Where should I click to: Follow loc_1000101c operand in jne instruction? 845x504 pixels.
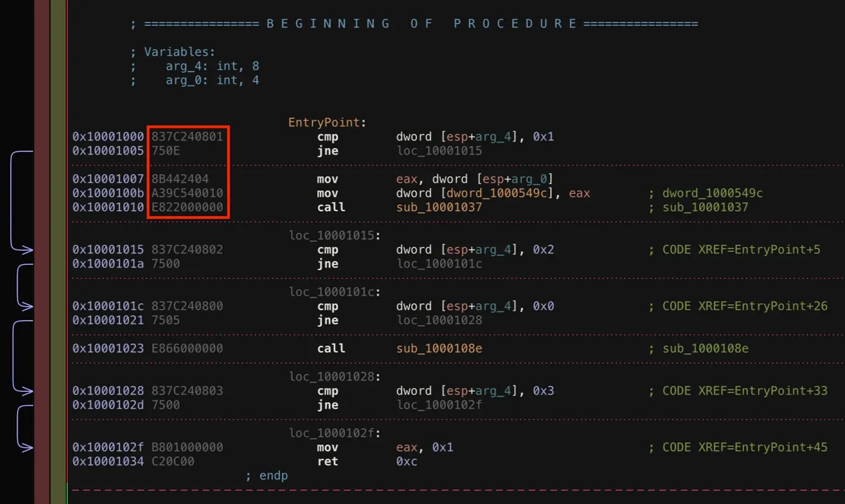[439, 264]
